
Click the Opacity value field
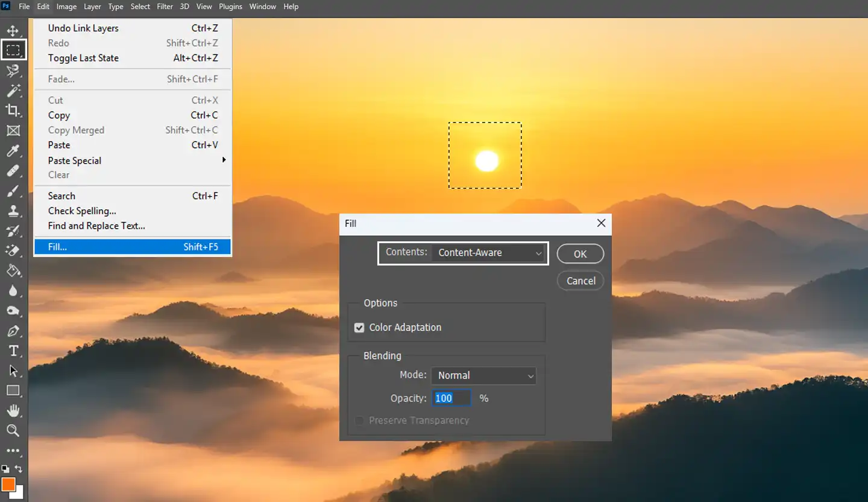point(451,398)
